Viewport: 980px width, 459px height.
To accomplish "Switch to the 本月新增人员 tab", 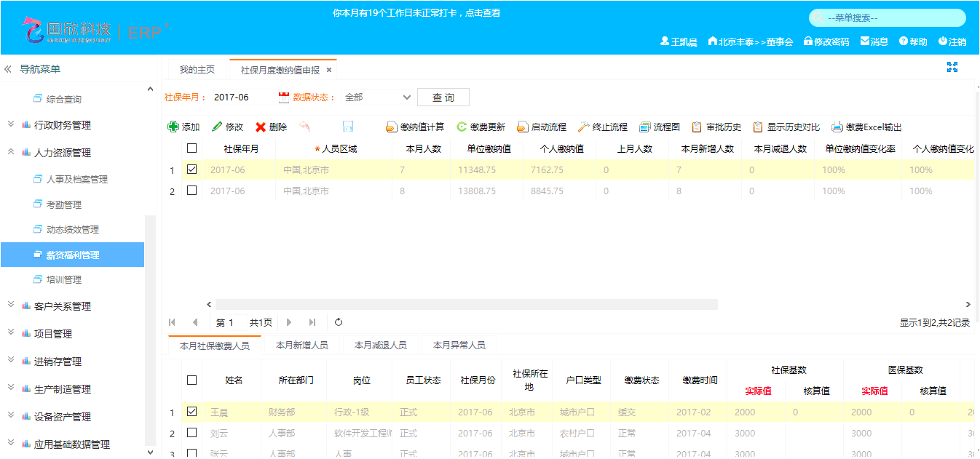I will [x=301, y=346].
